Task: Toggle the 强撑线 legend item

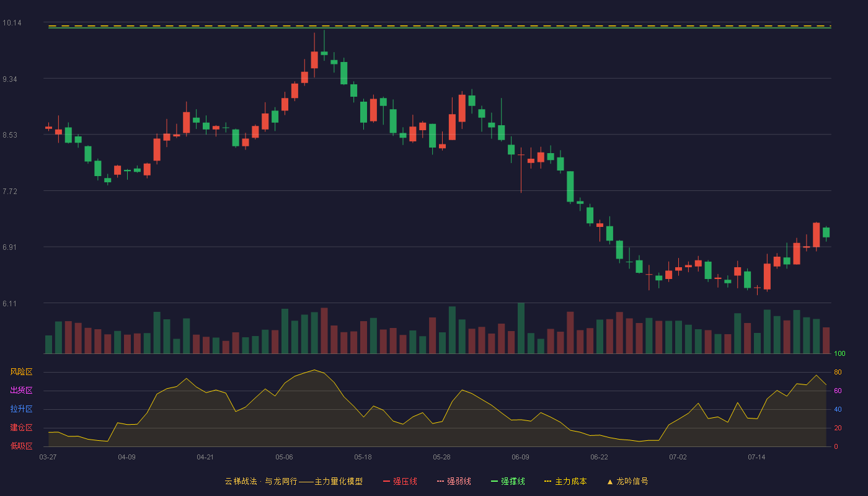Action: pyautogui.click(x=508, y=481)
